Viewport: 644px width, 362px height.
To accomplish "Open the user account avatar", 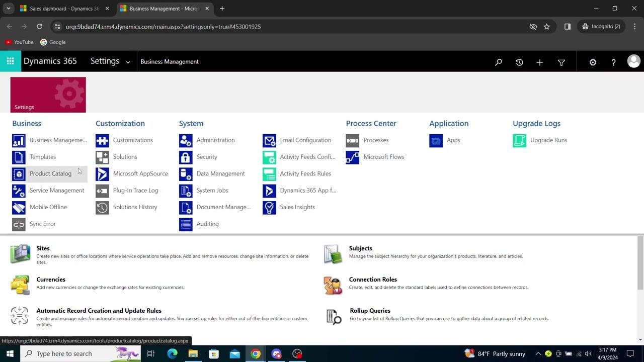I will click(x=634, y=61).
